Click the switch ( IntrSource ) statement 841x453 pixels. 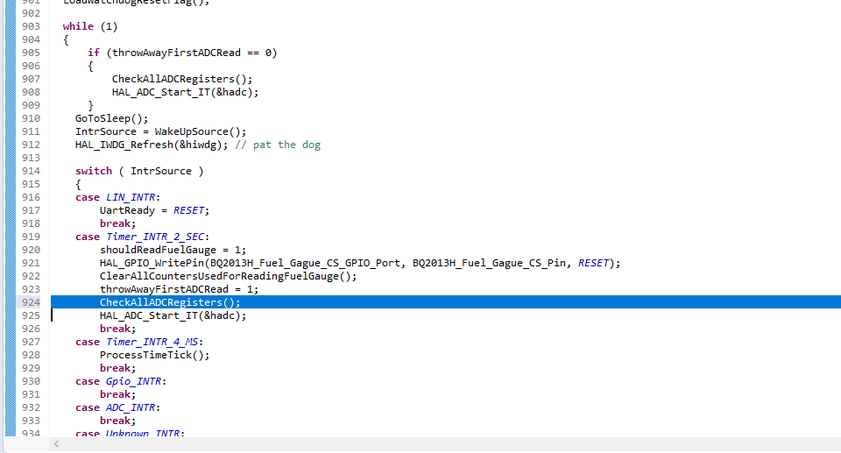139,171
